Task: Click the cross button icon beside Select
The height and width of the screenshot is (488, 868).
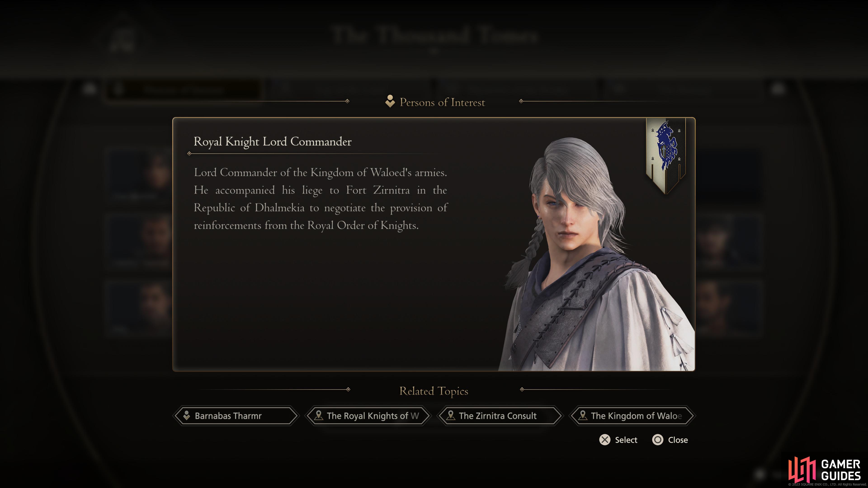Action: (x=605, y=440)
